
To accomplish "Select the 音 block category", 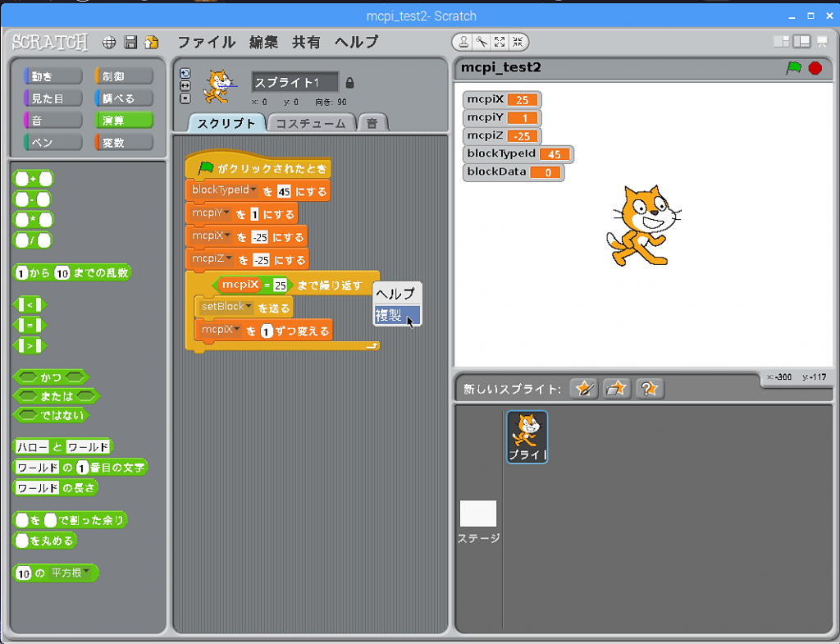I will click(53, 120).
